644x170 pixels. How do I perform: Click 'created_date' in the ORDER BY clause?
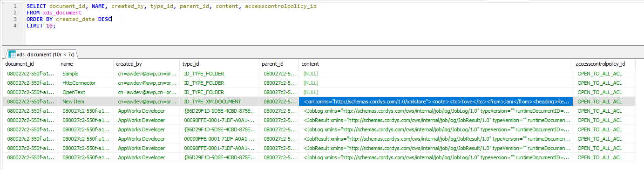point(75,19)
